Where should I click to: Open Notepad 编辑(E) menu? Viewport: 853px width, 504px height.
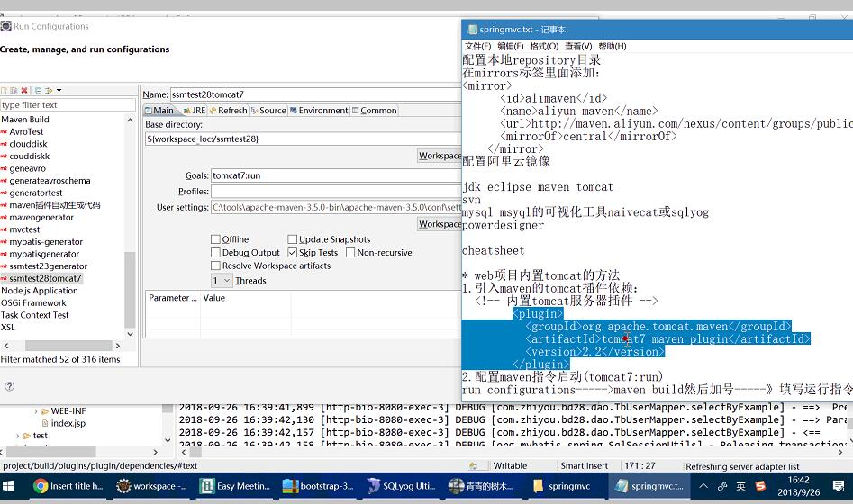[511, 46]
